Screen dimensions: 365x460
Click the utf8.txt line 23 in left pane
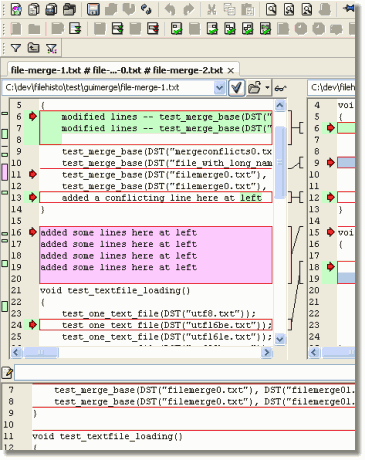tap(159, 313)
